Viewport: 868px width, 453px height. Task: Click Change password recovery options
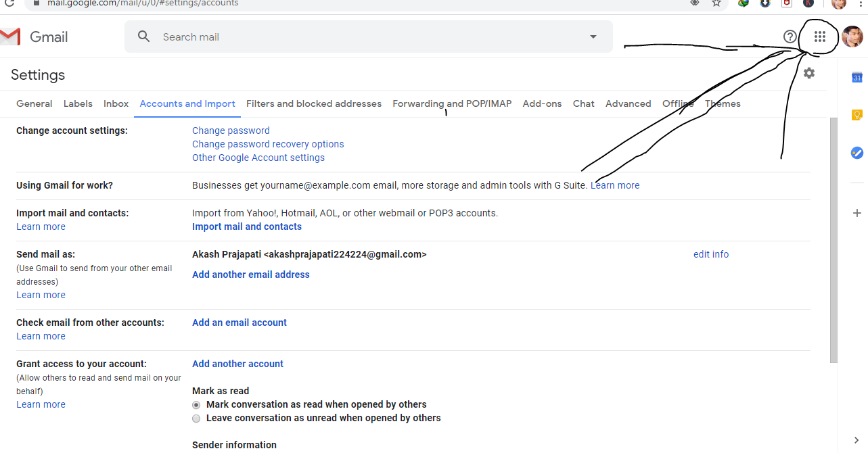[x=268, y=144]
